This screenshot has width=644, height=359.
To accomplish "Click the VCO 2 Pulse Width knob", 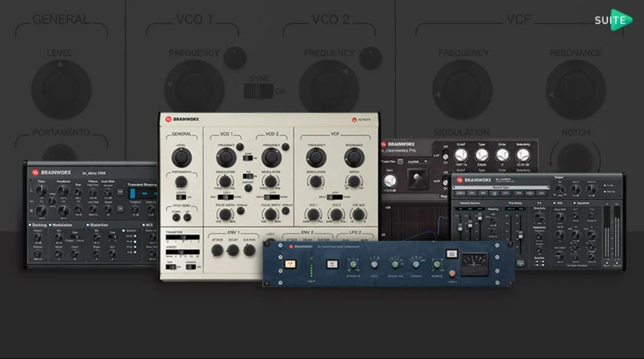I will (270, 214).
